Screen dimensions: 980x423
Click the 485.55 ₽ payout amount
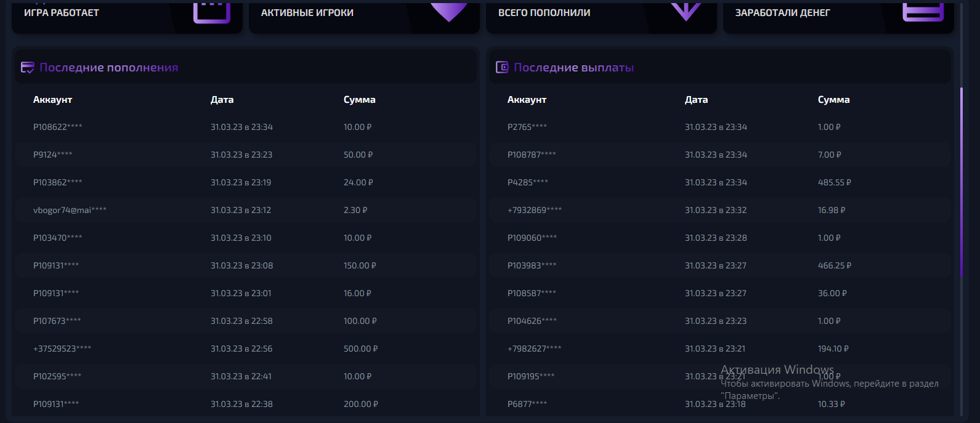click(834, 182)
